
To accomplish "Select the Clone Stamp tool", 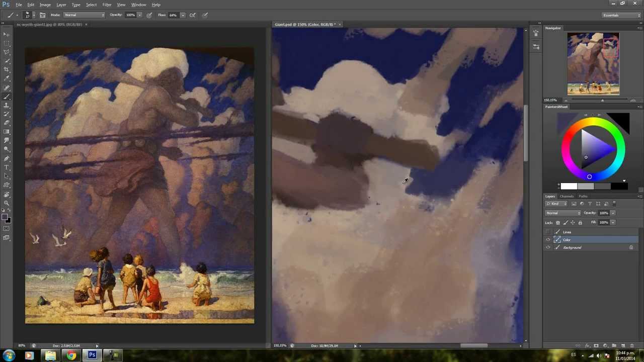I will tap(7, 105).
